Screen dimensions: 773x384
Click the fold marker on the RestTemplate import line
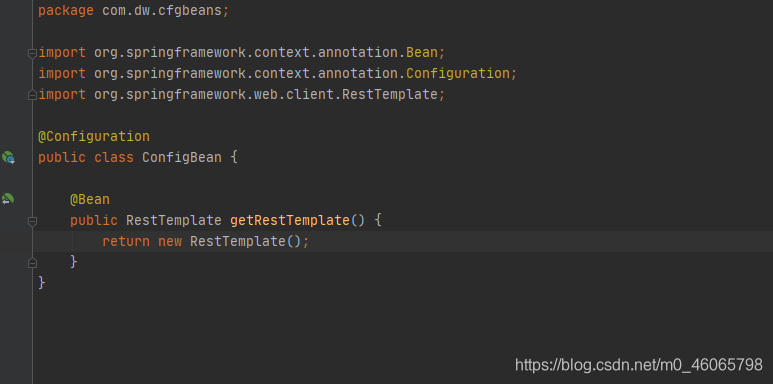[32, 95]
